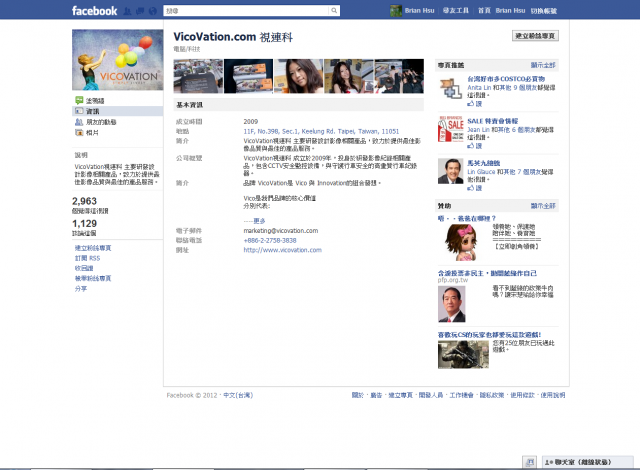Open the woman's face photo thumbnail

[298, 76]
